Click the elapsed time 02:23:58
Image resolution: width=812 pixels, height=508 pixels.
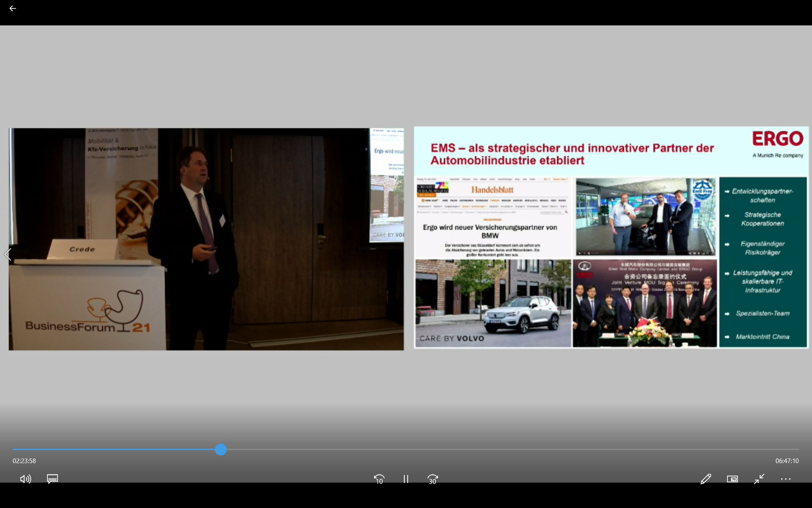click(x=24, y=461)
